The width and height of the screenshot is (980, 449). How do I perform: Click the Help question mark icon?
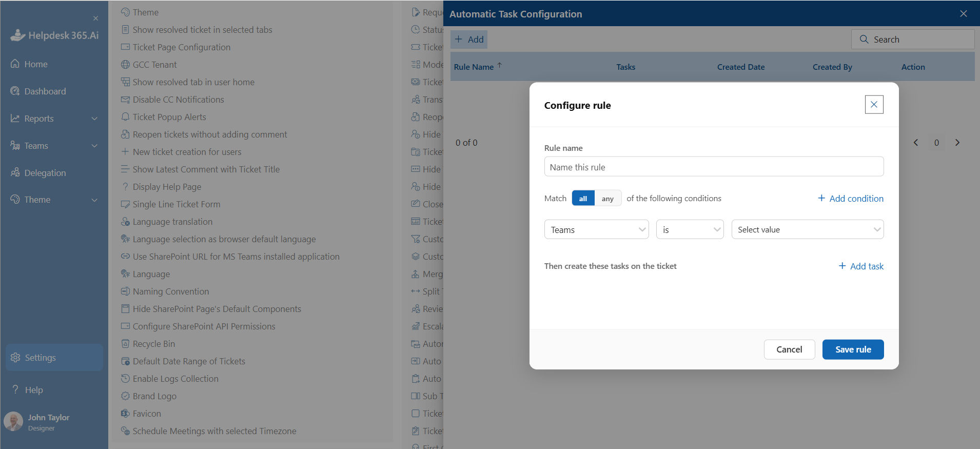point(15,389)
